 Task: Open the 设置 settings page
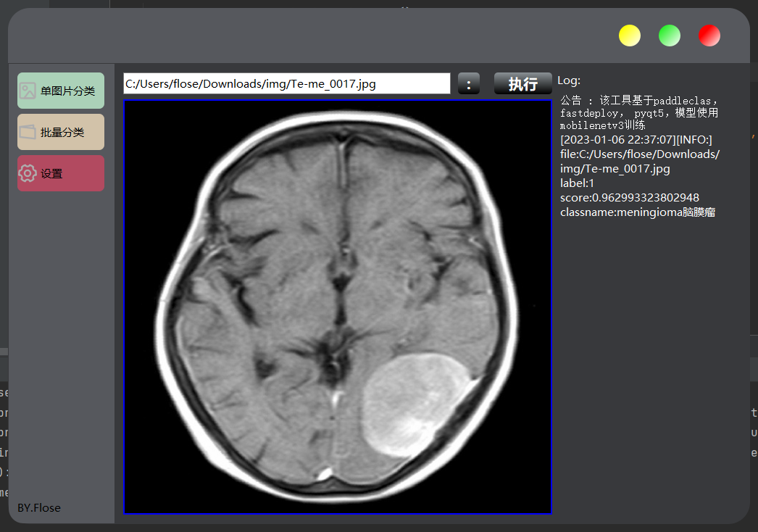tap(61, 173)
